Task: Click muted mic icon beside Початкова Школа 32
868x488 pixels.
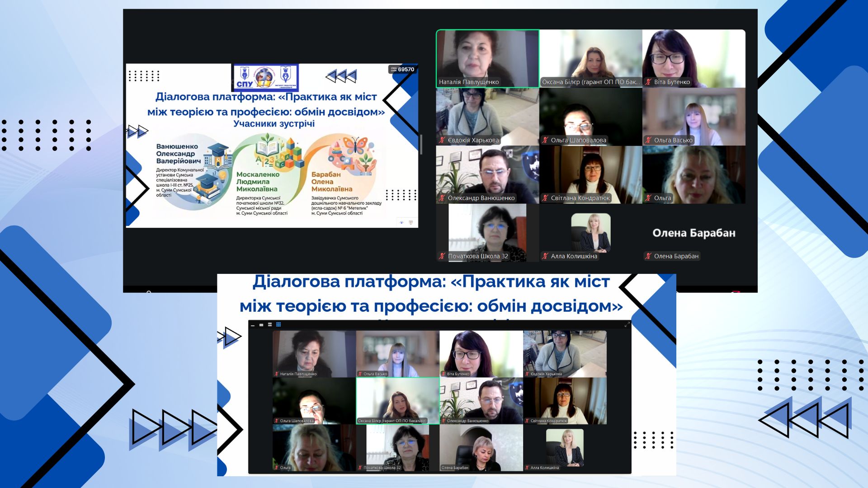Action: click(x=442, y=256)
